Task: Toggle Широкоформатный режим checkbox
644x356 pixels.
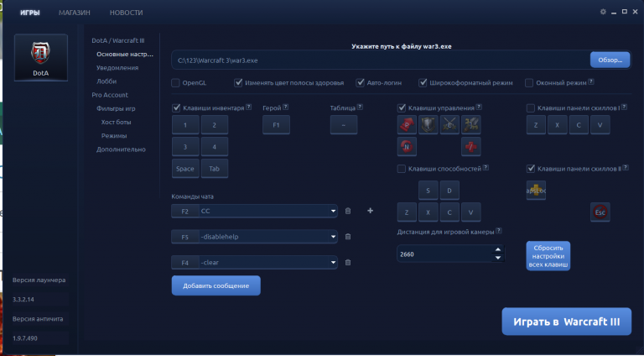Action: tap(423, 82)
